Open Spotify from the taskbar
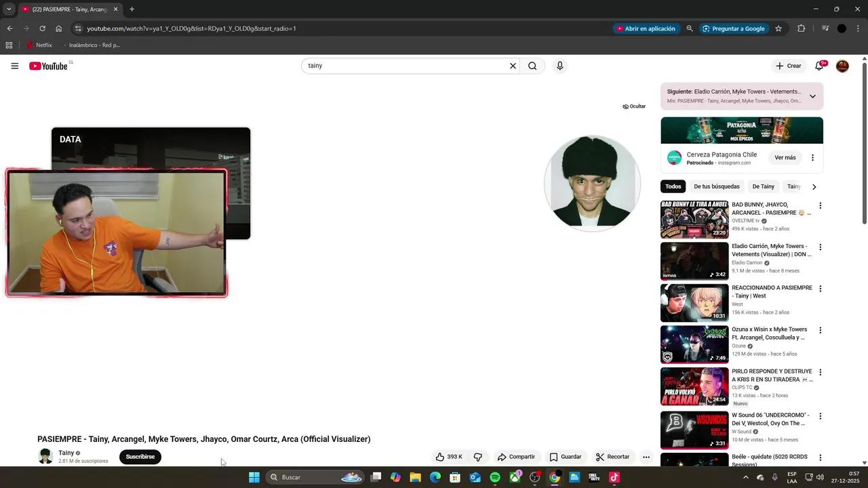The image size is (868, 488). click(x=495, y=477)
